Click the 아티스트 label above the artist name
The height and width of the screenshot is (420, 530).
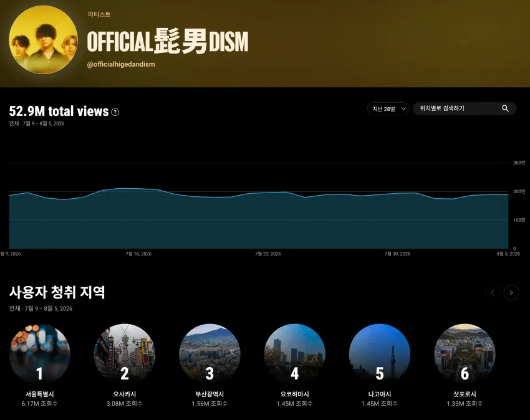click(x=99, y=14)
